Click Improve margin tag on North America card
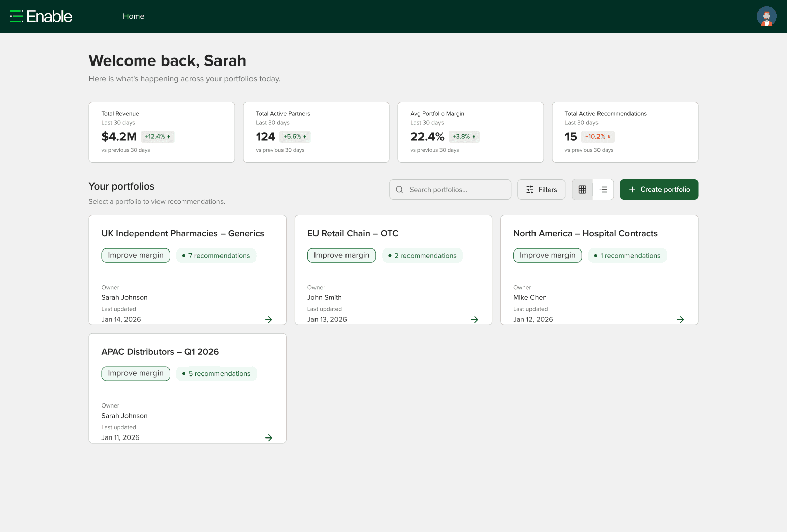This screenshot has width=787, height=532. coord(547,255)
